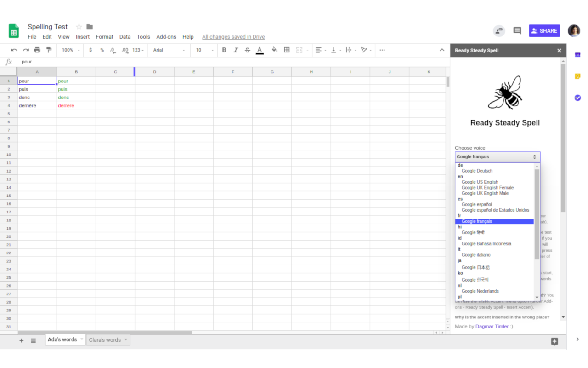Viewport: 588px width, 368px height.
Task: Open the View menu
Action: [64, 37]
